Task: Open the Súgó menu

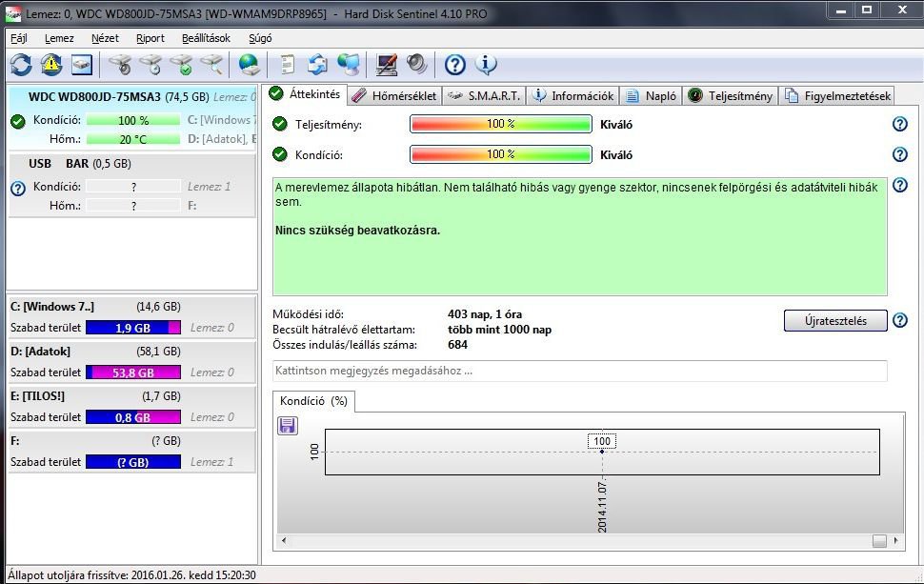Action: [x=260, y=38]
